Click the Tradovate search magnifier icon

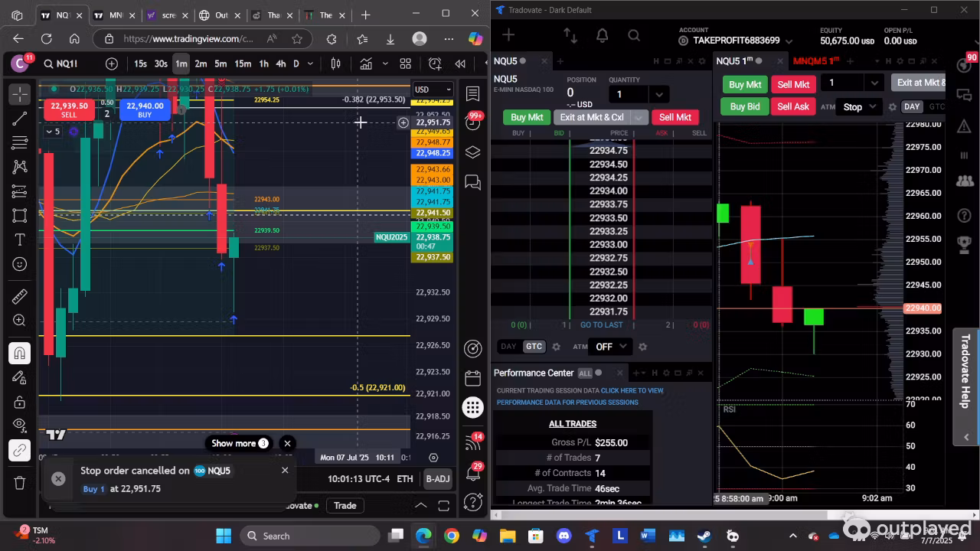(634, 35)
